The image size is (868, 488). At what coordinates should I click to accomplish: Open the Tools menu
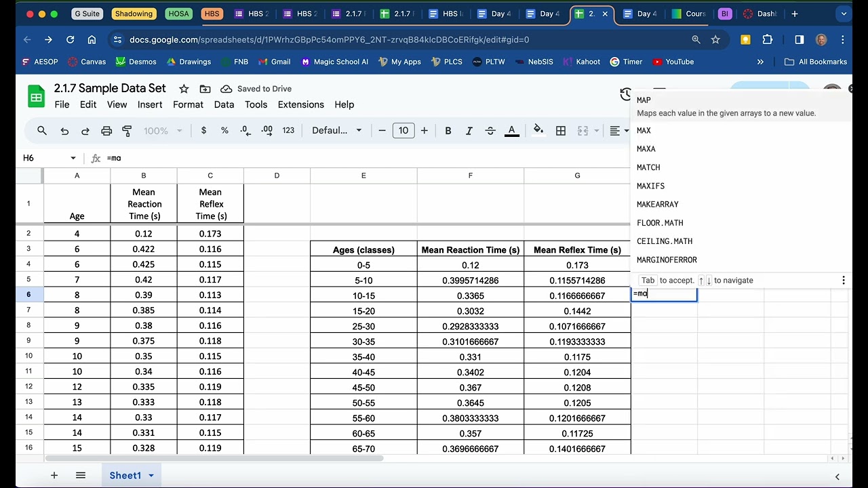coord(256,104)
